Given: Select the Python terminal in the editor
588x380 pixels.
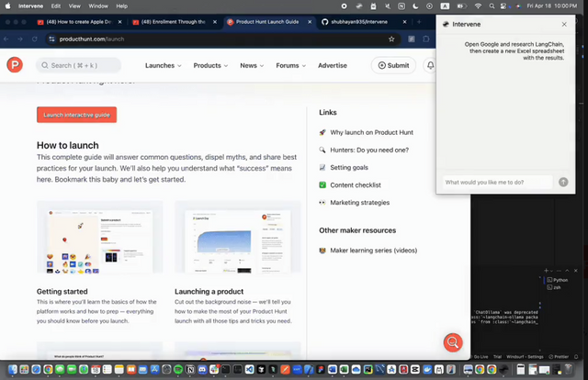Looking at the screenshot, I should pyautogui.click(x=558, y=280).
